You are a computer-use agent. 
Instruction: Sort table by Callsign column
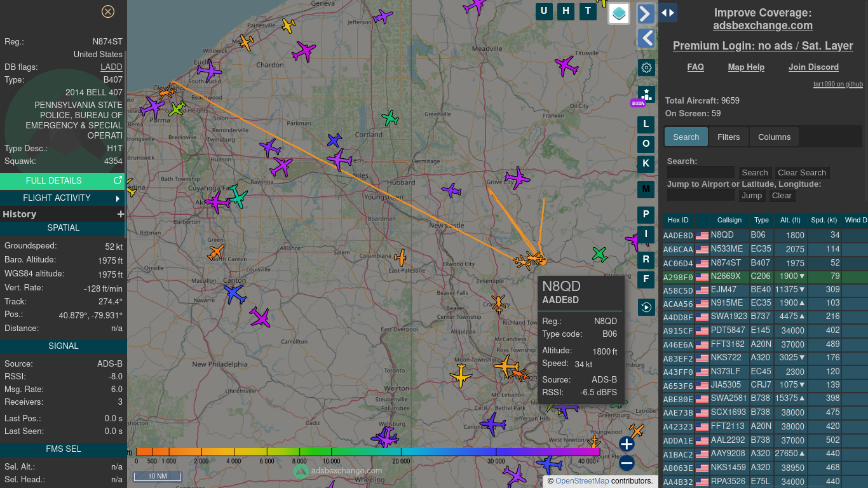(729, 220)
